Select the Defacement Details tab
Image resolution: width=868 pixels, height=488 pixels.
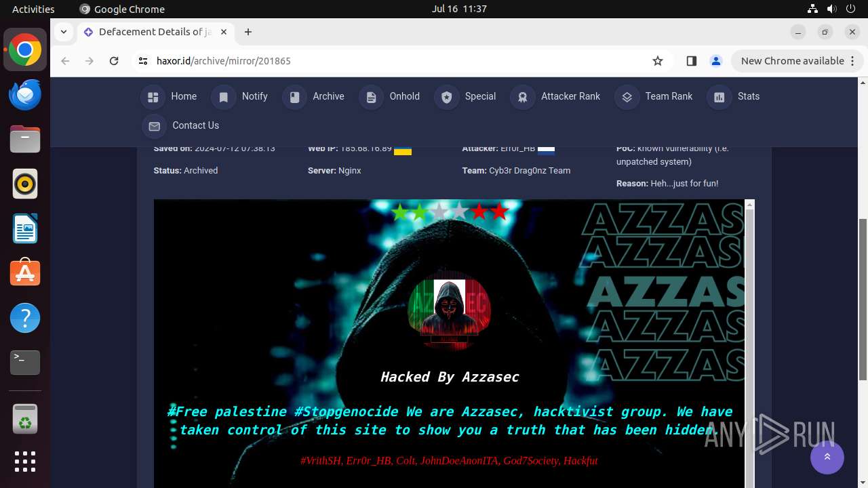tap(155, 32)
